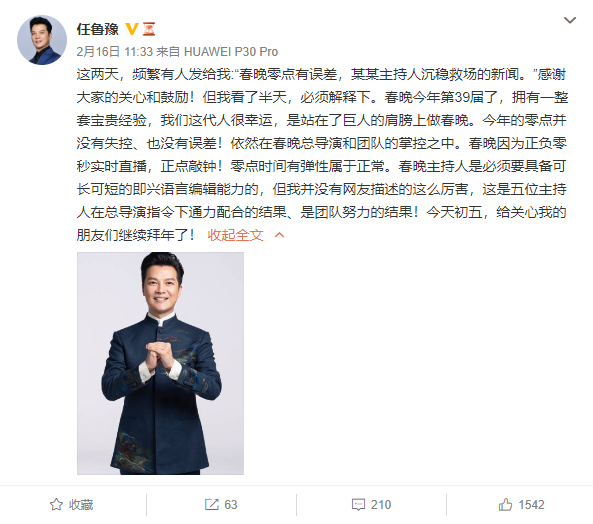Click the post body text paragraph
593x524 pixels.
(x=321, y=155)
